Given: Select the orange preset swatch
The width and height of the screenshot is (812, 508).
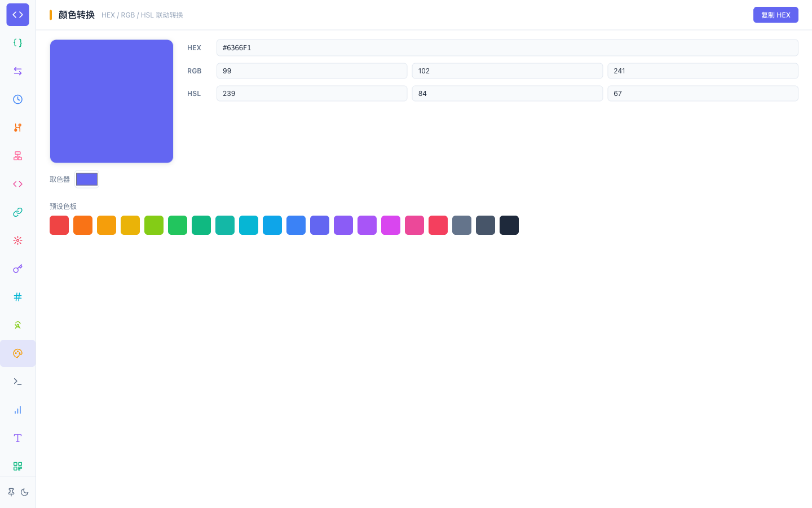Looking at the screenshot, I should 83,225.
